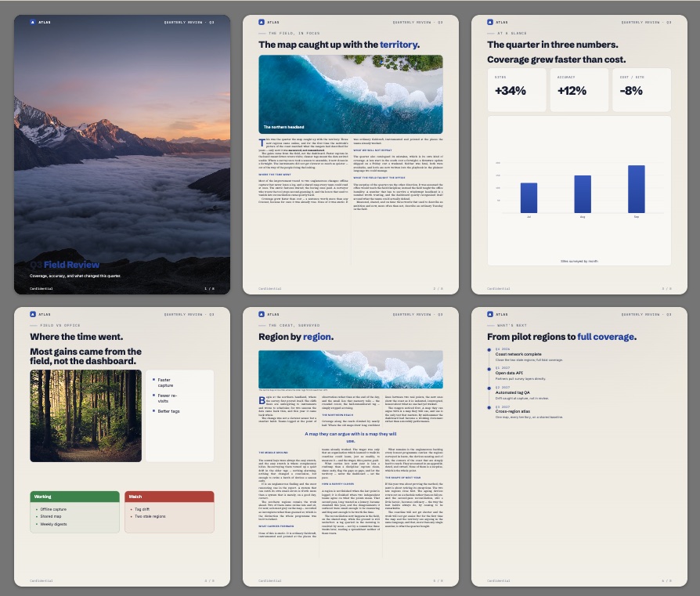Image resolution: width=700 pixels, height=596 pixels.
Task: Click the Atlas logo on the cover page
Action: (x=33, y=22)
